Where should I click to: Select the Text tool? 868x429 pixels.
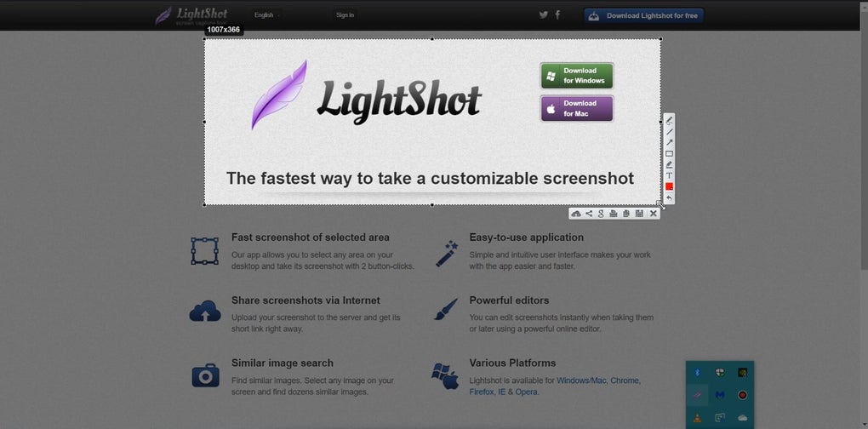pos(669,175)
